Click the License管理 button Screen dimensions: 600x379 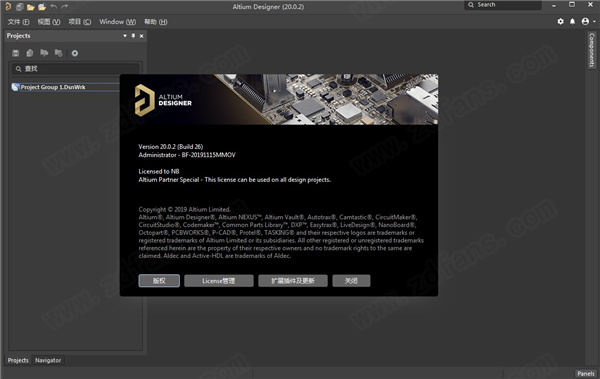(218, 281)
